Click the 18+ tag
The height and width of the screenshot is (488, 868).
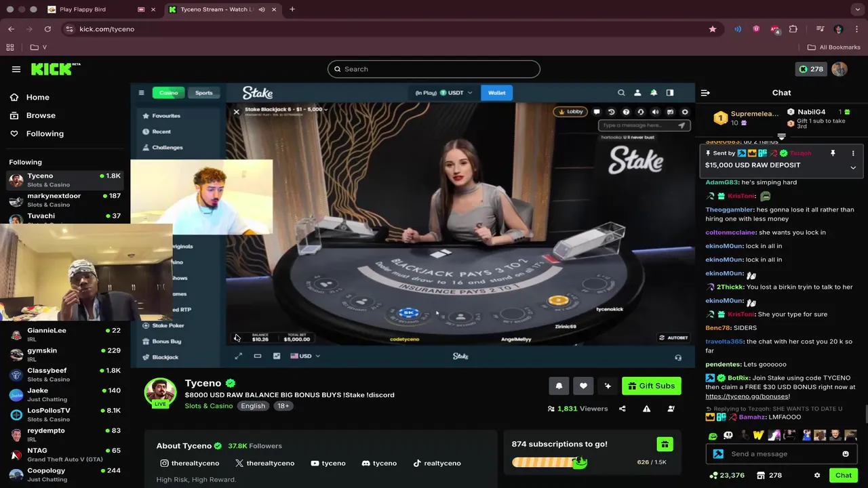(x=283, y=406)
